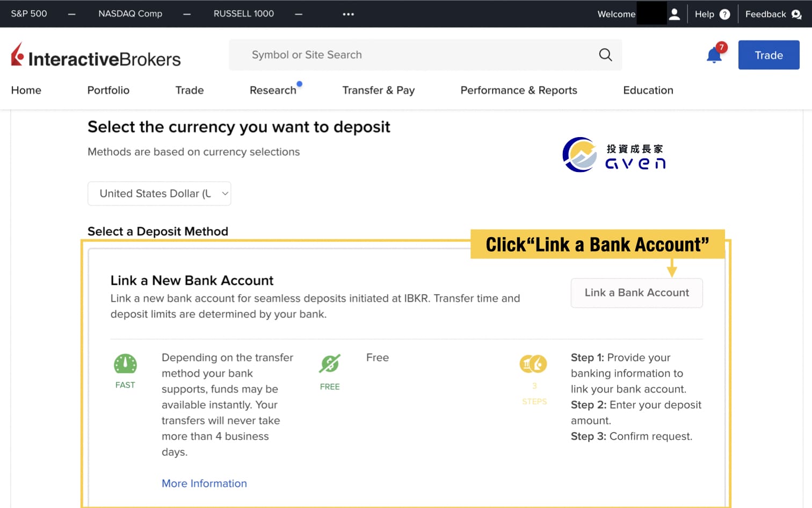812x508 pixels.
Task: Click the S&P 500 ticker
Action: (x=29, y=14)
